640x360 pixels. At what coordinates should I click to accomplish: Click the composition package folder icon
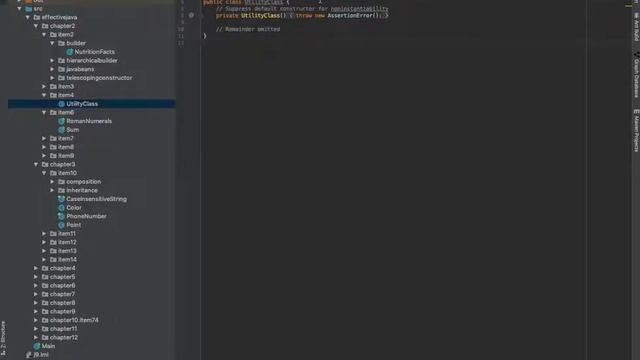(62, 182)
